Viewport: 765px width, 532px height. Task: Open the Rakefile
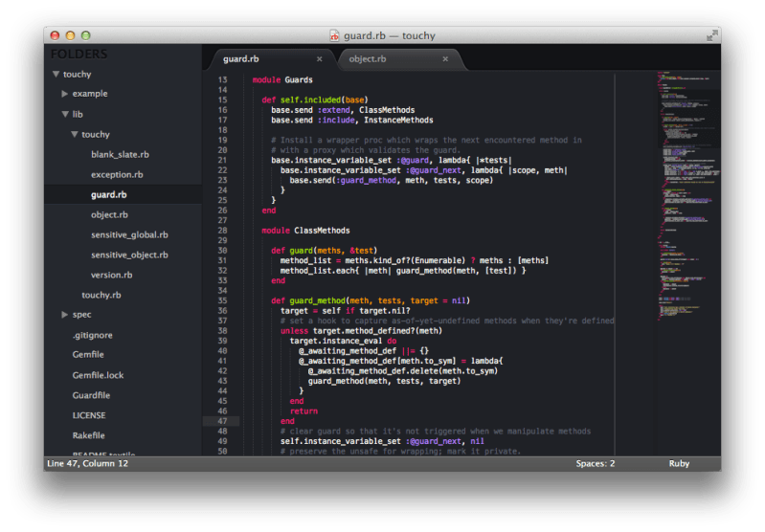point(89,435)
